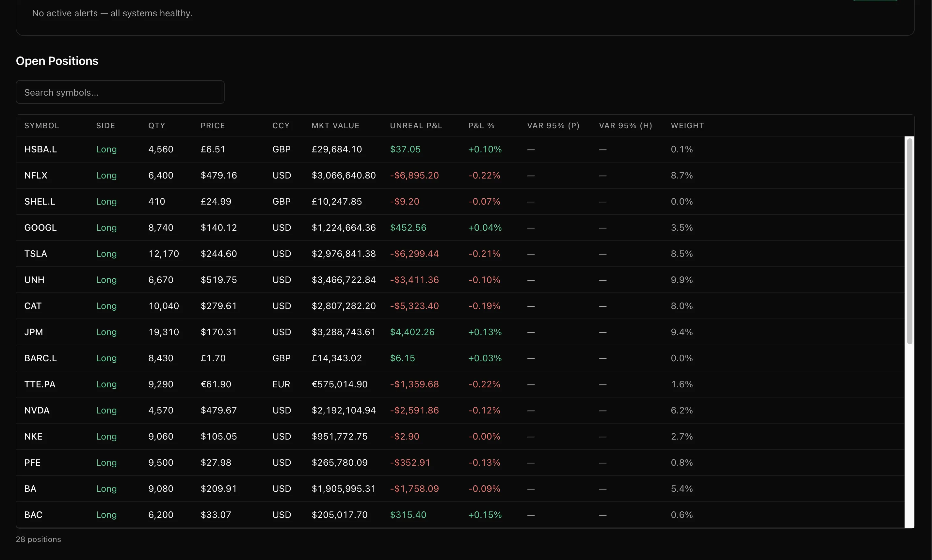Screen dimensions: 932x560
Task: Click the P&L % column header
Action: point(481,125)
